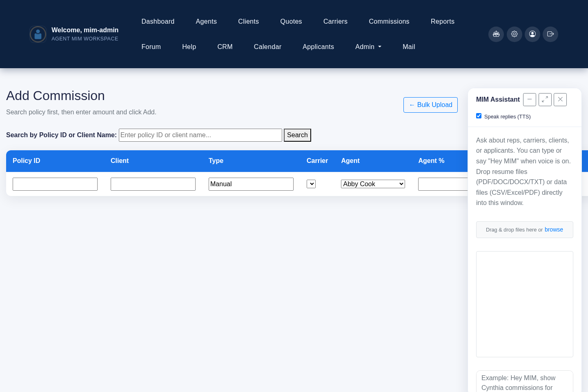Click the assistant message box with example text

525,382
